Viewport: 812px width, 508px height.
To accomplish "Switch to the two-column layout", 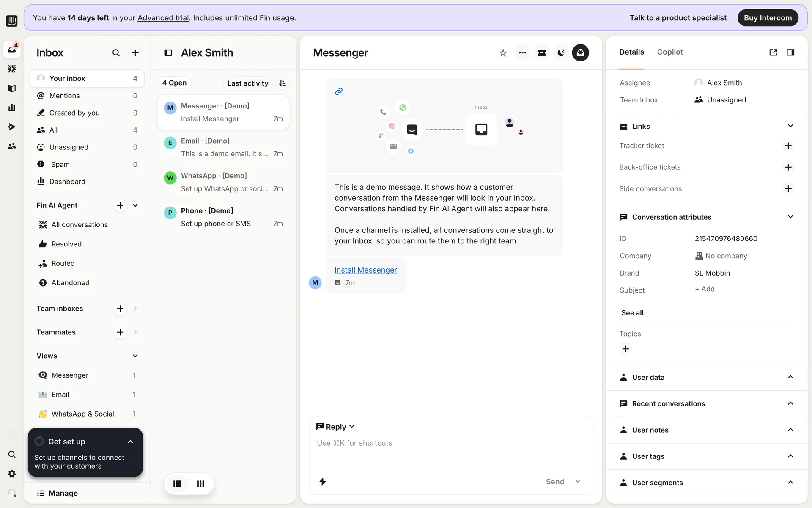I will coord(177,483).
